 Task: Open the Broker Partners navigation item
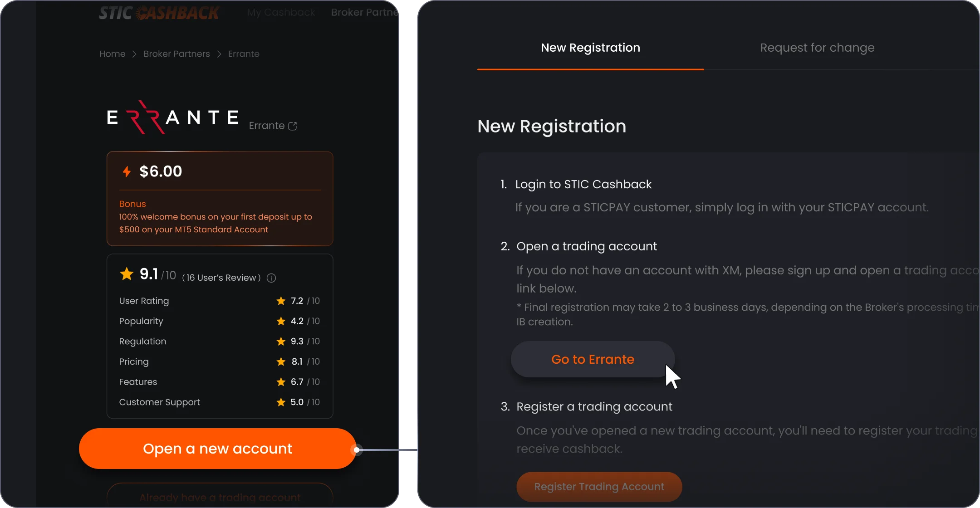coord(365,12)
